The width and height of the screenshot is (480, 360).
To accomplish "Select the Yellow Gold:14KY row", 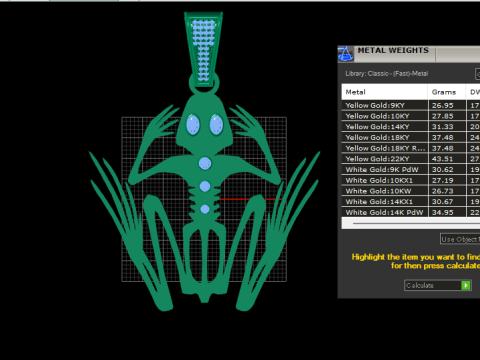I will coord(411,127).
